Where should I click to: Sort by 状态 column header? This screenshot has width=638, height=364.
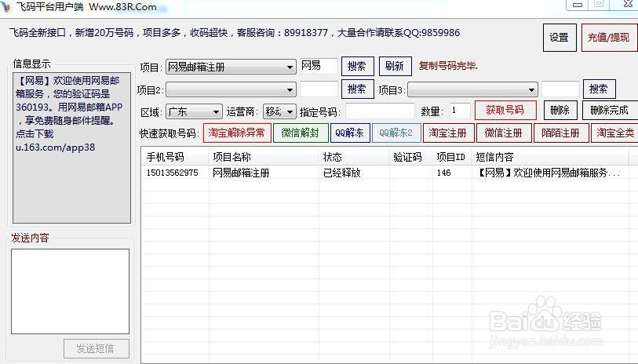click(x=354, y=157)
